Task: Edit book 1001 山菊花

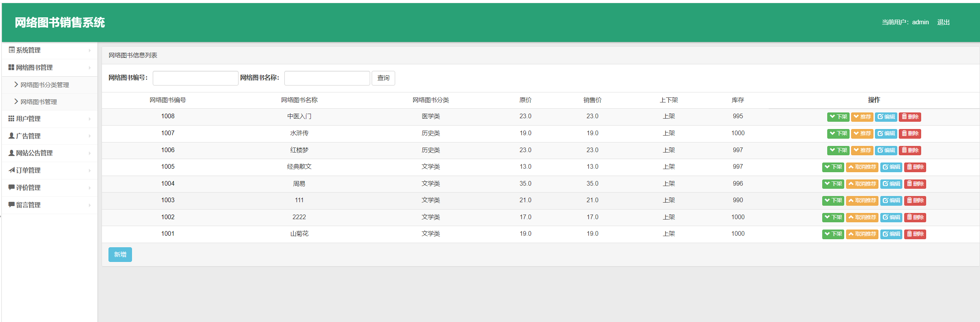Action: (x=891, y=234)
